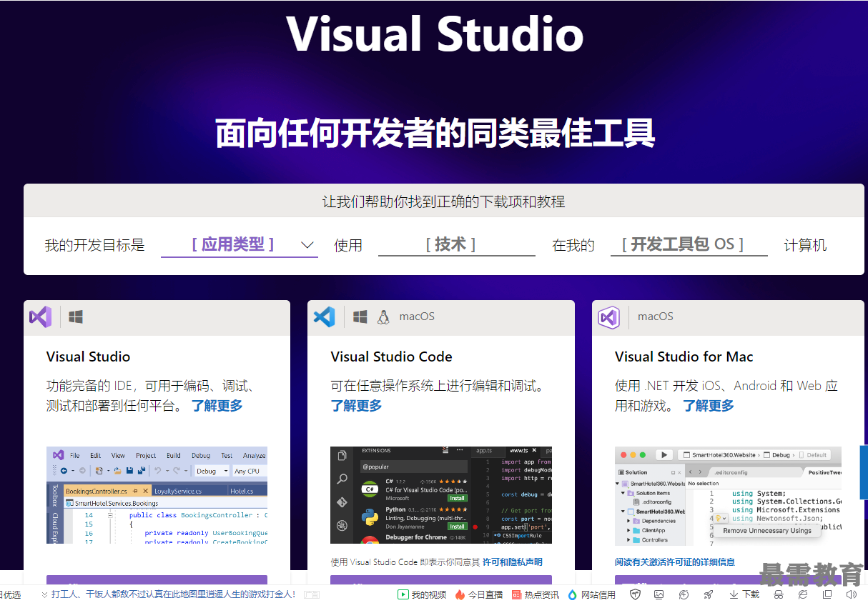The image size is (868, 603).
Task: Click the window-split icon in status bar
Action: 827,594
